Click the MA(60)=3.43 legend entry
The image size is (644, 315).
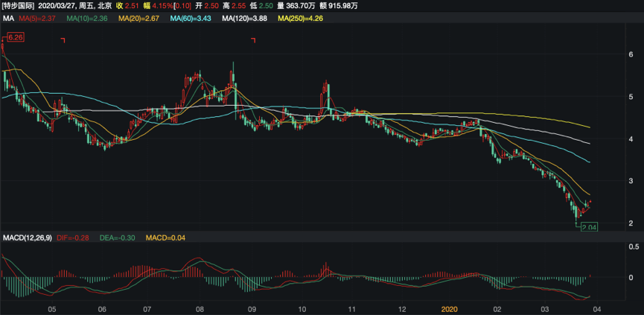(191, 19)
